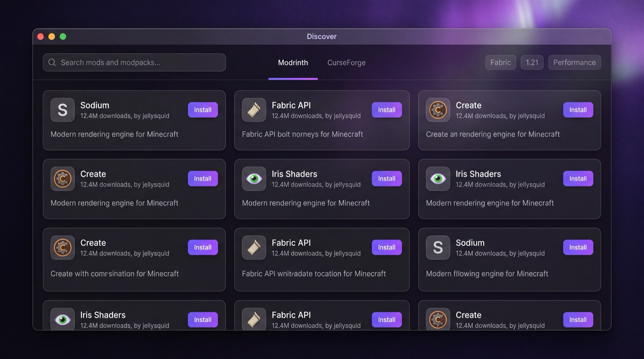This screenshot has height=359, width=644.
Task: Click 'Create an rendering engine for Minecraft' description
Action: click(493, 134)
